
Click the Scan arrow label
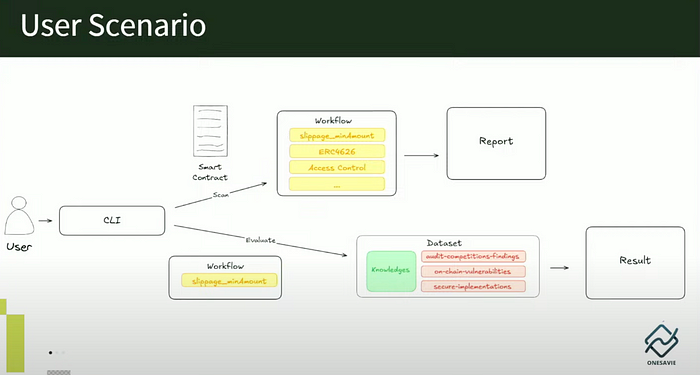[221, 195]
